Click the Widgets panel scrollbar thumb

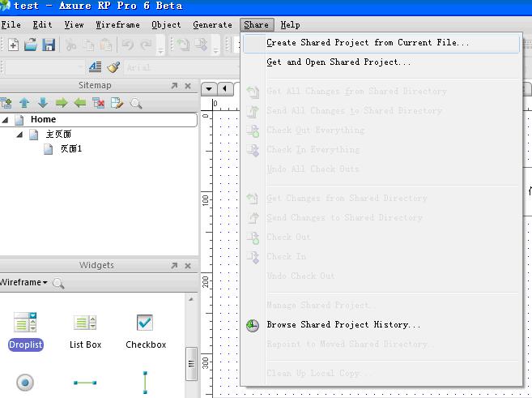tap(191, 364)
